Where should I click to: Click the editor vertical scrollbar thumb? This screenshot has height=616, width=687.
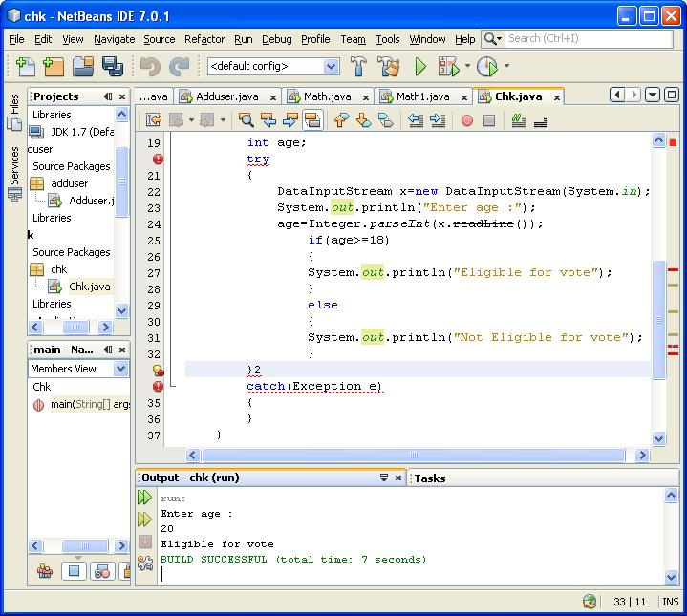click(x=658, y=320)
